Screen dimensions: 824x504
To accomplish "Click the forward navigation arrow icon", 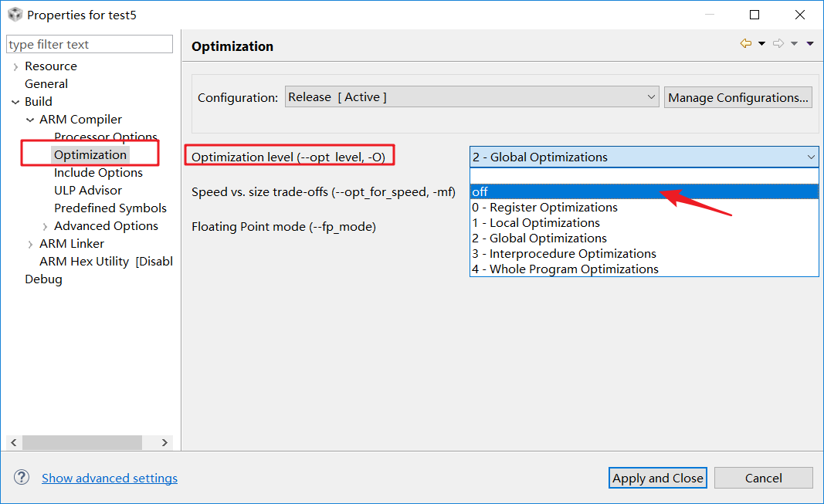I will [x=778, y=44].
